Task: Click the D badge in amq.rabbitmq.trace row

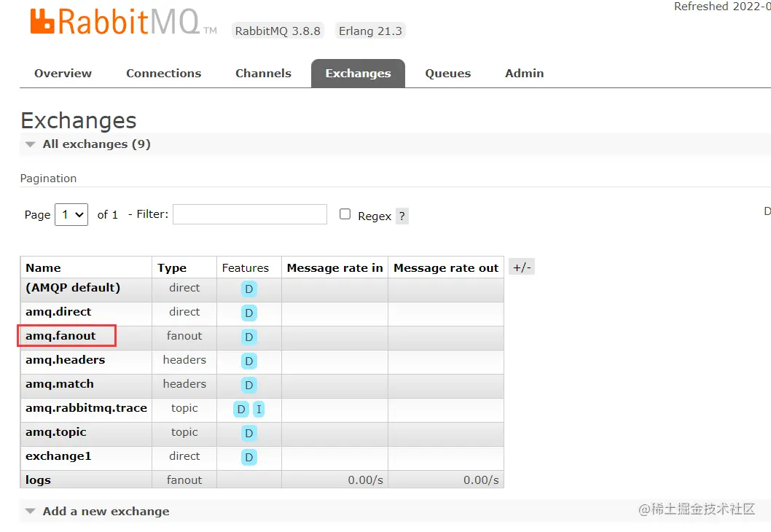Action: click(241, 409)
